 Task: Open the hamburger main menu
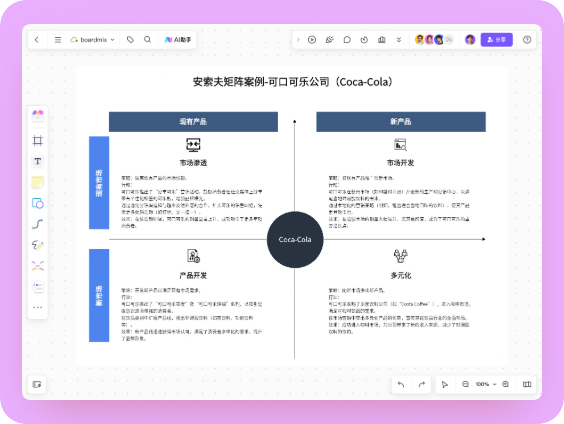(x=58, y=40)
